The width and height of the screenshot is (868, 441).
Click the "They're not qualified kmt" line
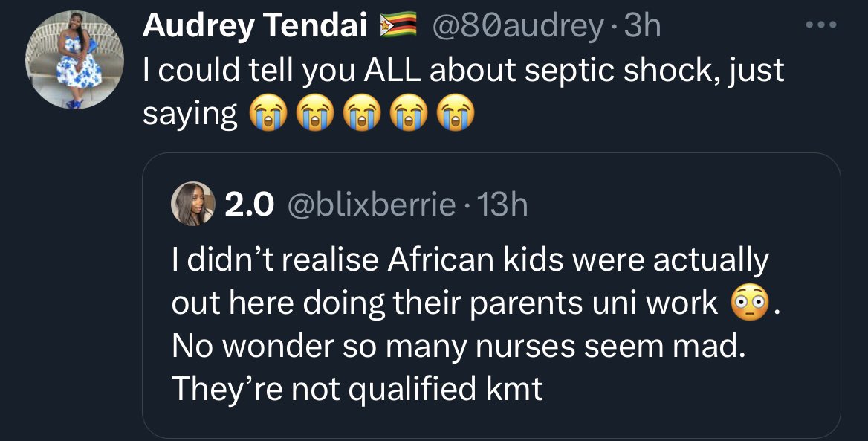click(x=357, y=389)
